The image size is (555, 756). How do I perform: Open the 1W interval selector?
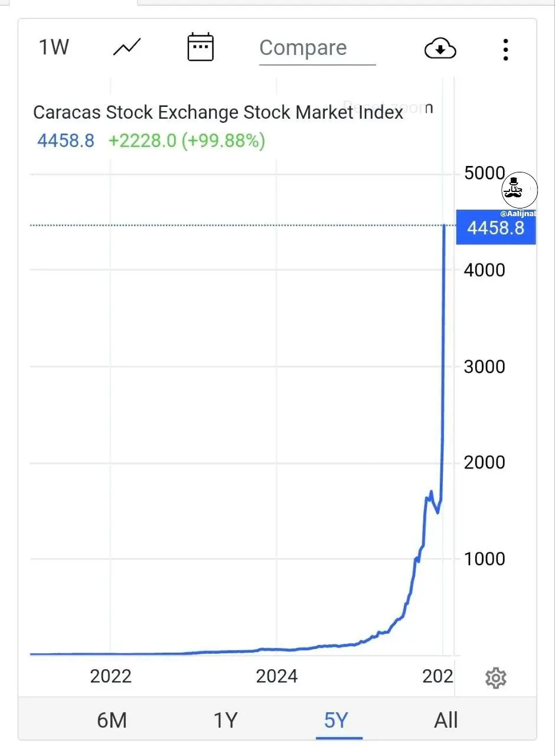click(54, 47)
